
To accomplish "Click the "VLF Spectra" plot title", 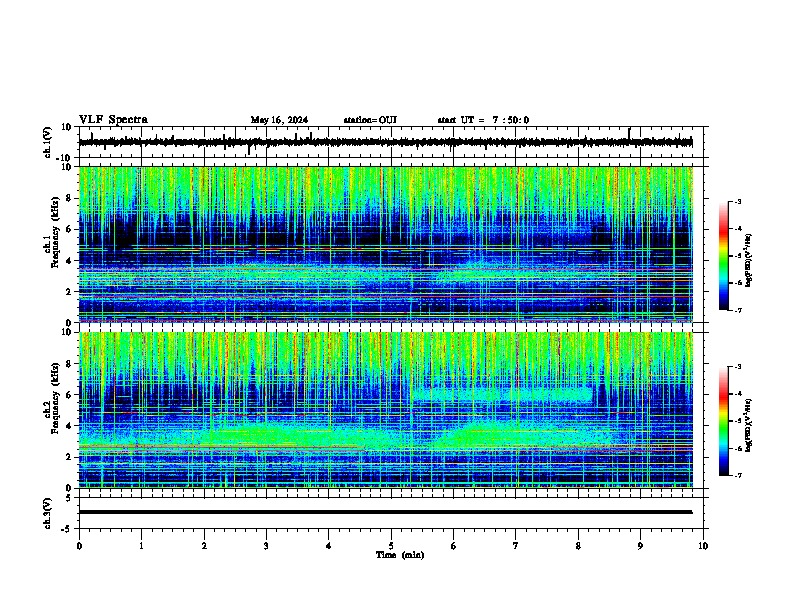I will pyautogui.click(x=113, y=120).
